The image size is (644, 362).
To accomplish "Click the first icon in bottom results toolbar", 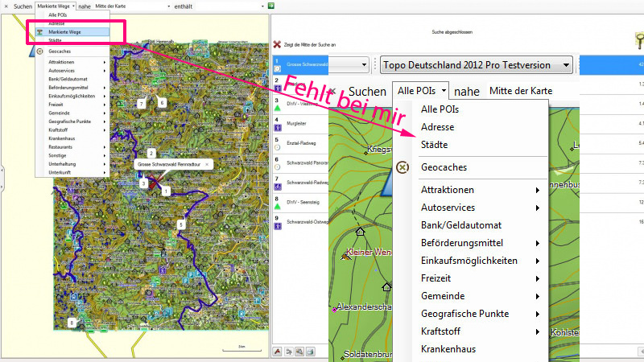I will [278, 352].
